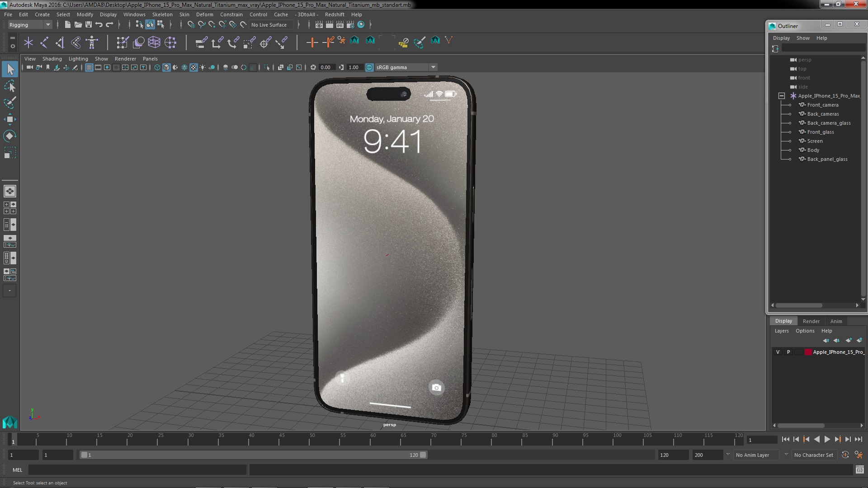Toggle Use All Lights viewport icon

click(x=203, y=67)
